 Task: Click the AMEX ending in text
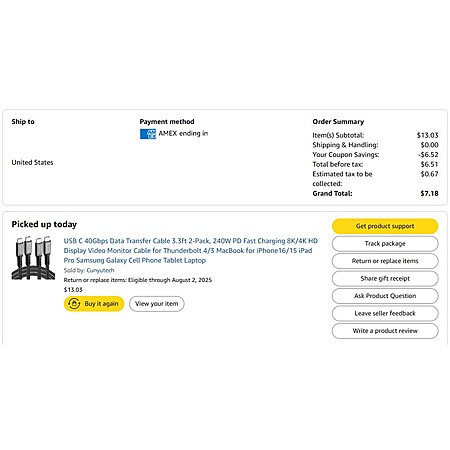point(183,133)
